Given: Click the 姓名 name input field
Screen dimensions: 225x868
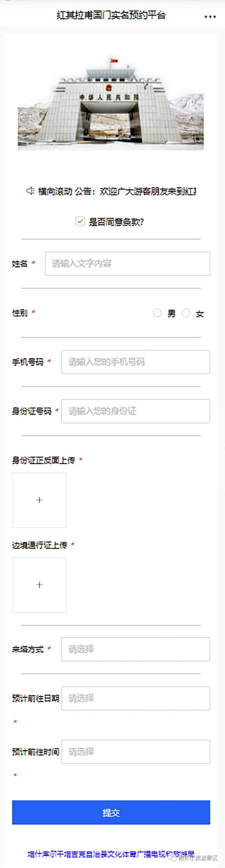Looking at the screenshot, I should pyautogui.click(x=127, y=263).
